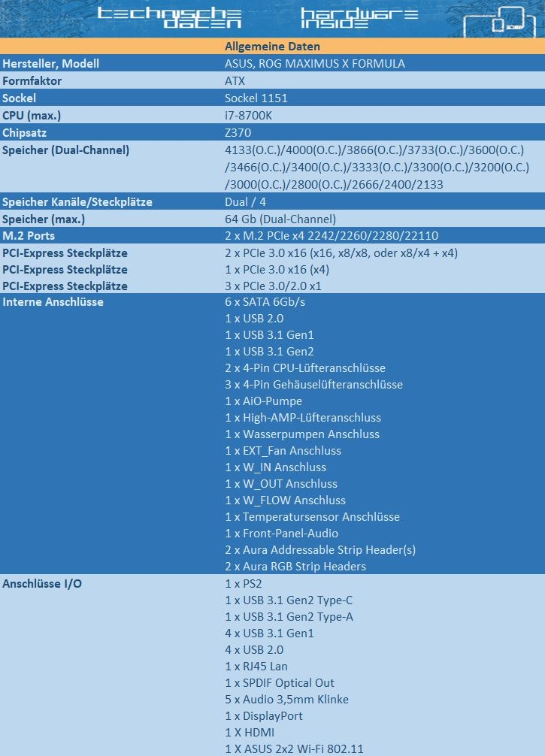545x756 pixels.
Task: Click the 'Formfaktor' row label
Action: coord(32,81)
